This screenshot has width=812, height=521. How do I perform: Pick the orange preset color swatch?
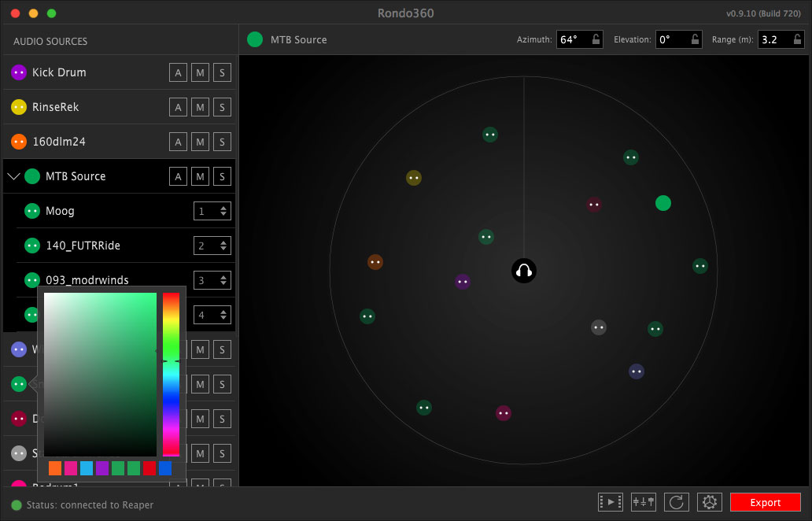click(55, 468)
